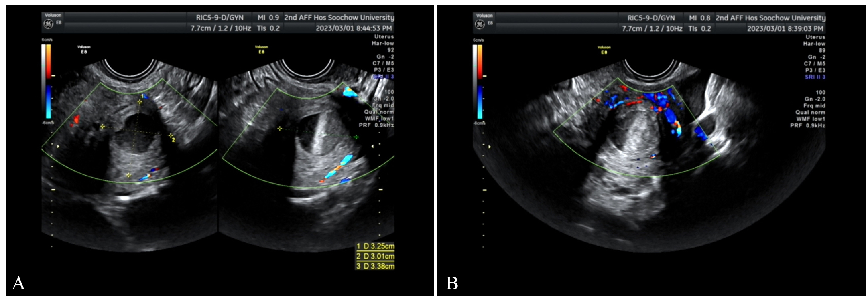Click the RIC5-9-D/GYN probe label in panel A
Screen dimensions: 868x301
tap(220, 18)
